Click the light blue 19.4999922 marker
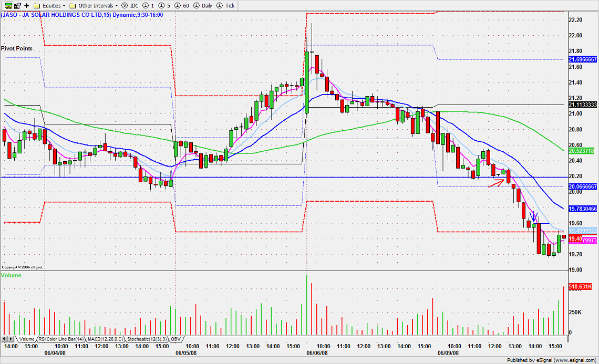This screenshot has width=599, height=364. (x=583, y=231)
